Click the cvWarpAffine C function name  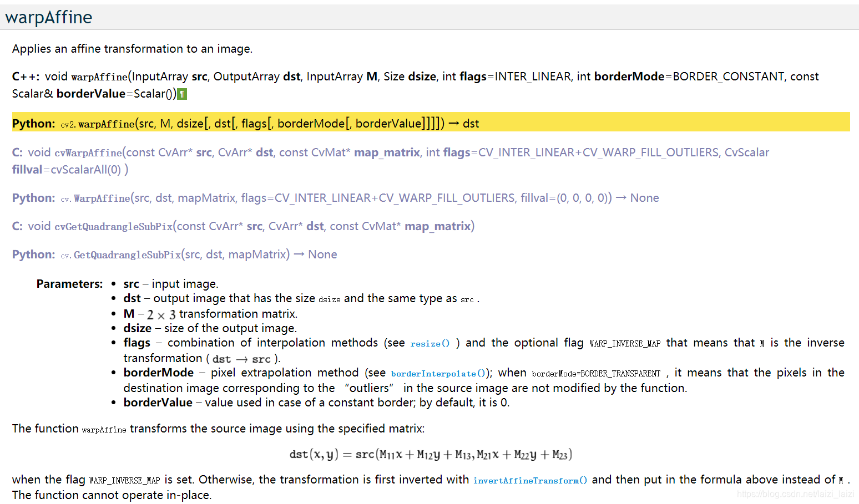point(88,153)
